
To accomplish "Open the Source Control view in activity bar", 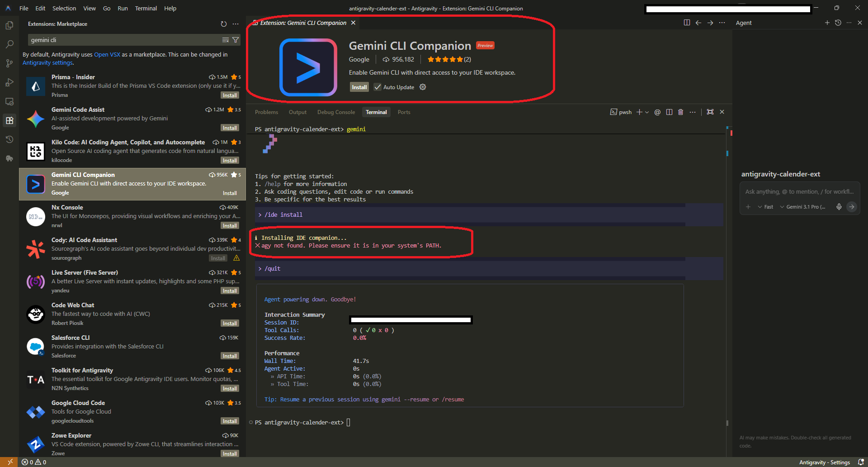I will [9, 63].
